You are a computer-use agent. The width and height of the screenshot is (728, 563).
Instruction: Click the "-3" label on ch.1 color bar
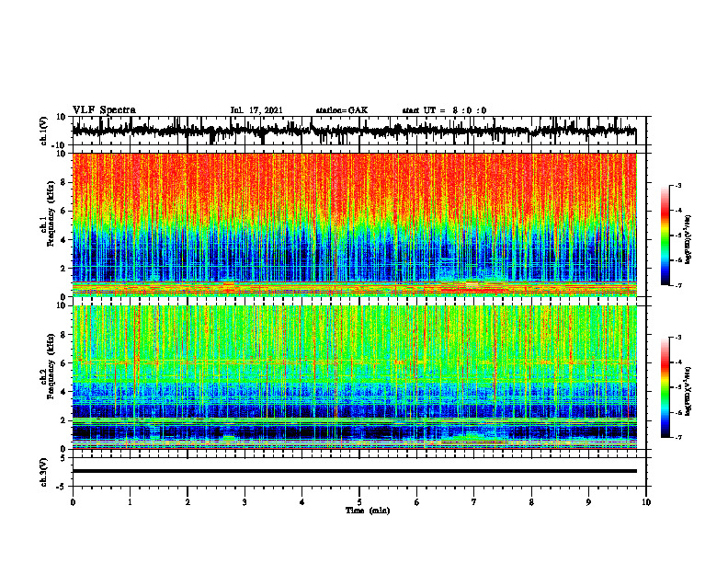click(677, 186)
